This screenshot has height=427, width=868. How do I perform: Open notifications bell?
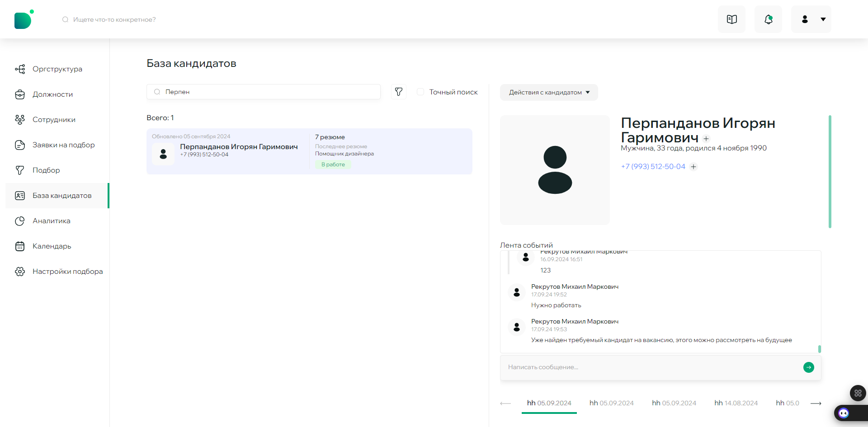(768, 19)
